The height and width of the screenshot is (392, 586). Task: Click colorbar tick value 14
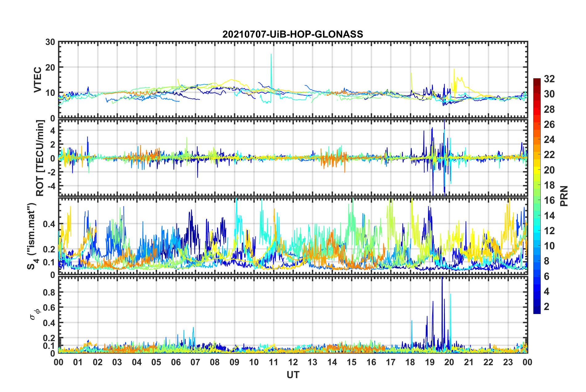549,216
